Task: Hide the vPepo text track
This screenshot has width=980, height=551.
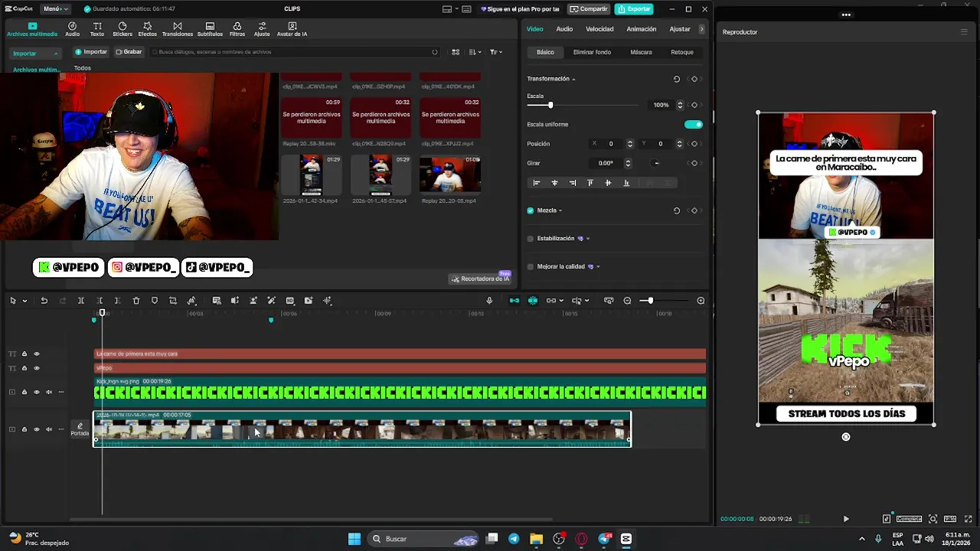Action: pos(36,368)
